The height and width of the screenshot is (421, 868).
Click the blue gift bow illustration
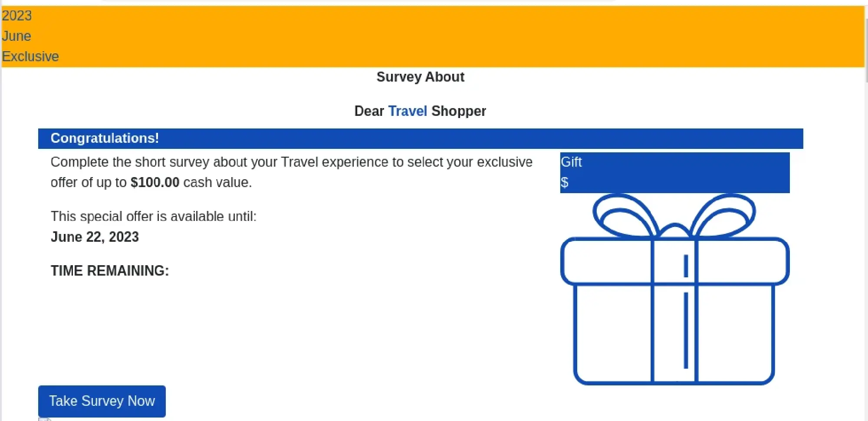673,217
